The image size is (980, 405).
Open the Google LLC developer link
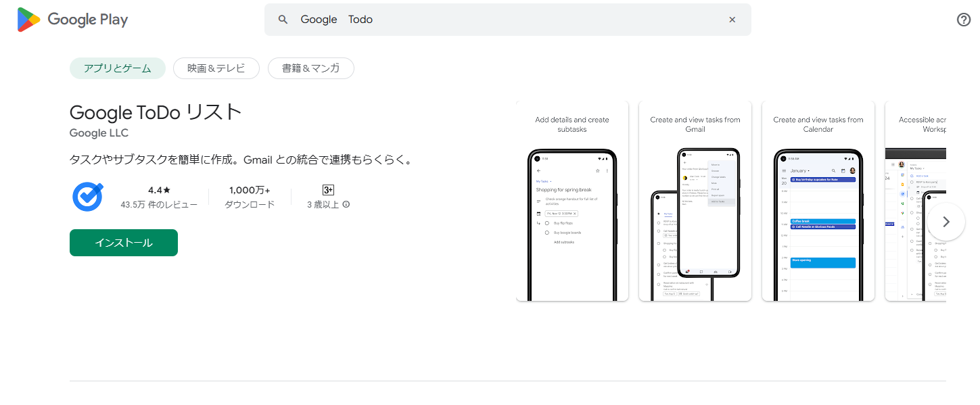pos(99,133)
